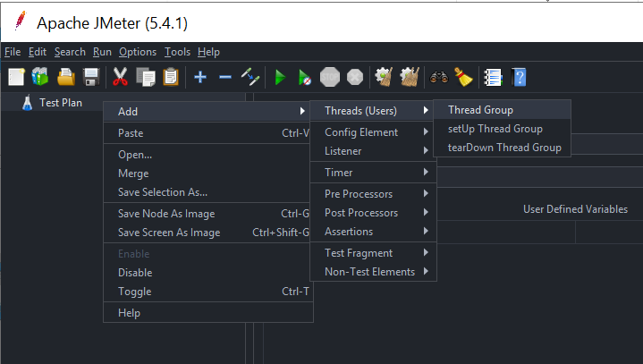Image resolution: width=643 pixels, height=364 pixels.
Task: Click the Stop octagon icon
Action: point(330,77)
